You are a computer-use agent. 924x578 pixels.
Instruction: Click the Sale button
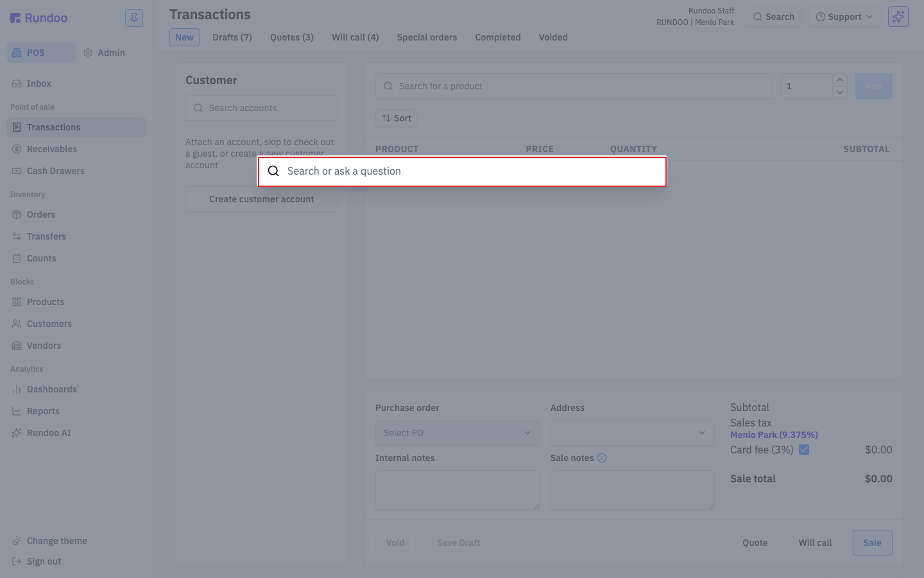pyautogui.click(x=872, y=543)
